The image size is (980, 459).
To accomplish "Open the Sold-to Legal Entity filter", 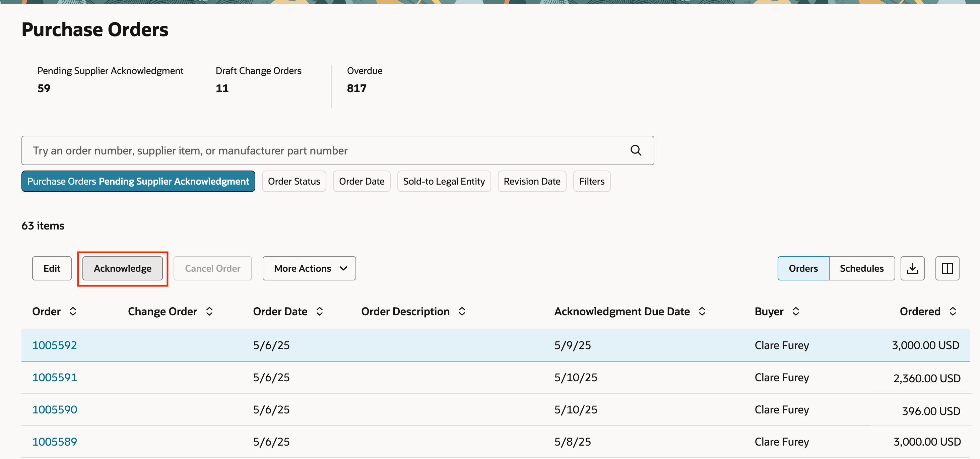I will (444, 181).
